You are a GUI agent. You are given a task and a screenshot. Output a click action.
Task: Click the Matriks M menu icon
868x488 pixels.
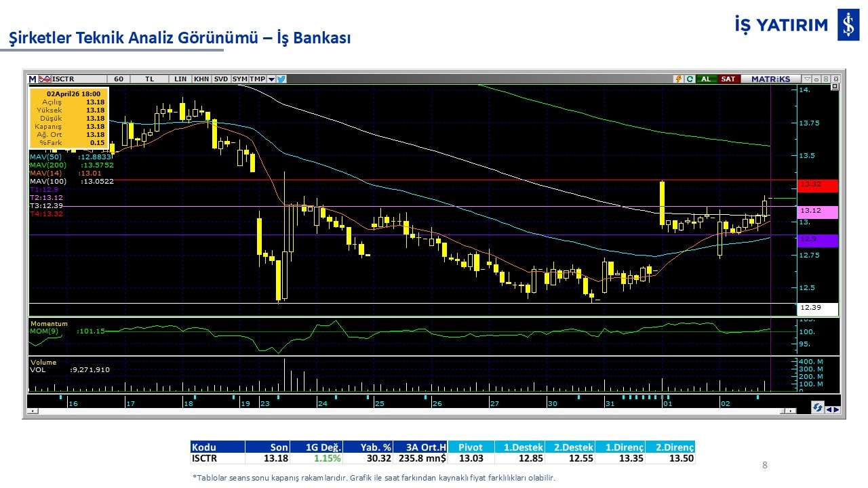pos(32,79)
